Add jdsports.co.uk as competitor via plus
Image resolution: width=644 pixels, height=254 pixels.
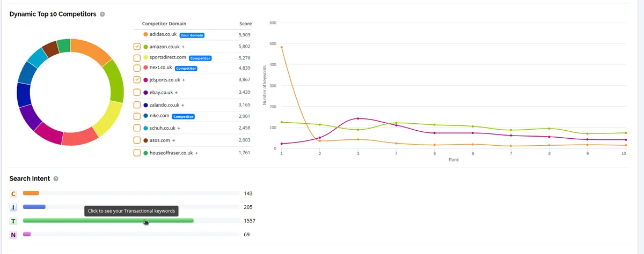[184, 80]
